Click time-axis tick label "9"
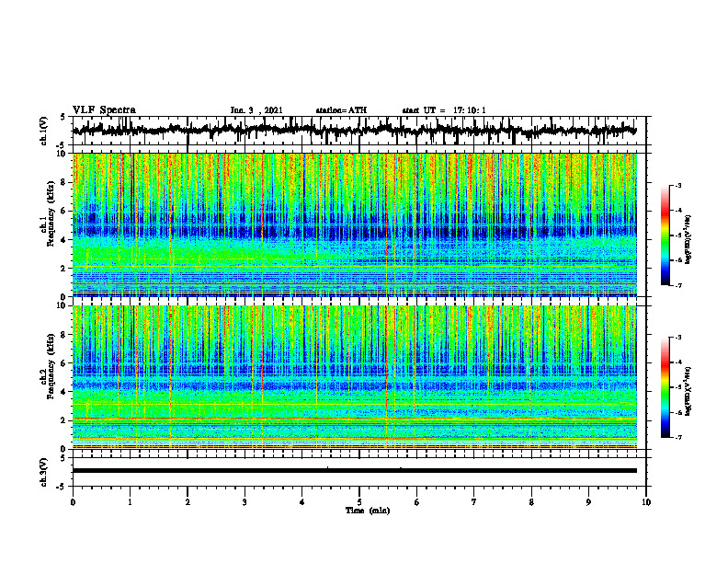Screen dimensions: 728x563 point(588,502)
